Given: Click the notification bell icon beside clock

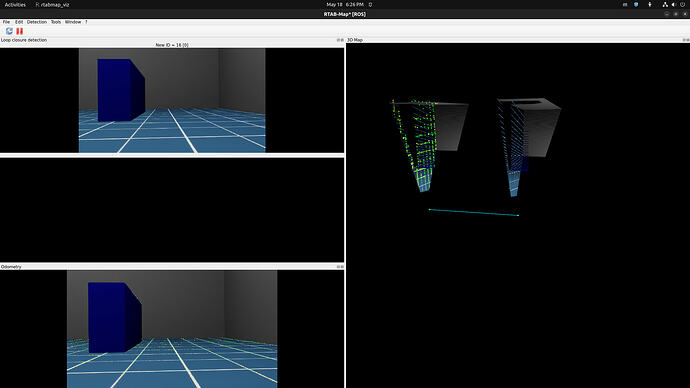Looking at the screenshot, I should (x=371, y=4).
